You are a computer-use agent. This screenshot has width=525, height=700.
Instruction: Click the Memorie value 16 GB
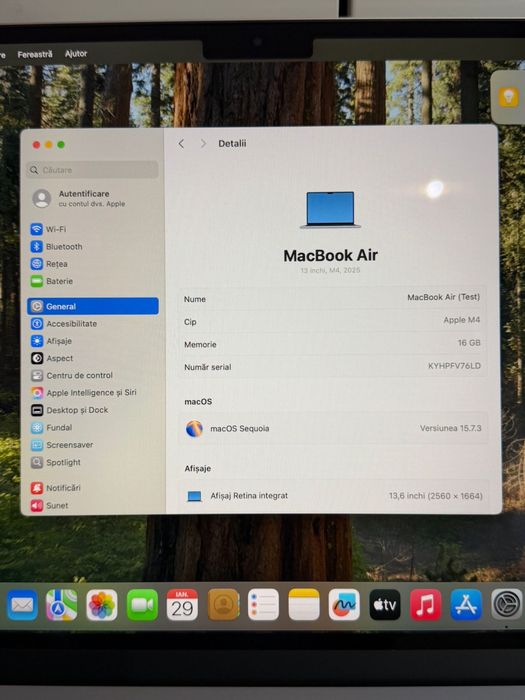(469, 342)
